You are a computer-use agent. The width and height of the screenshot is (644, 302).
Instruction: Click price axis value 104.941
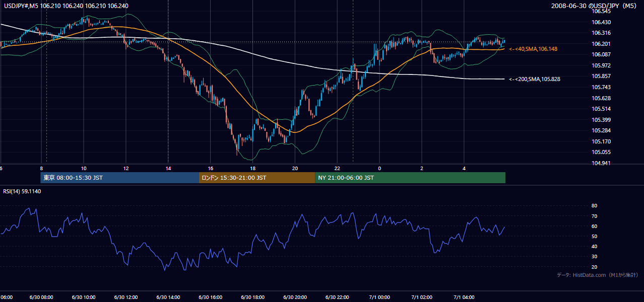tap(601, 163)
